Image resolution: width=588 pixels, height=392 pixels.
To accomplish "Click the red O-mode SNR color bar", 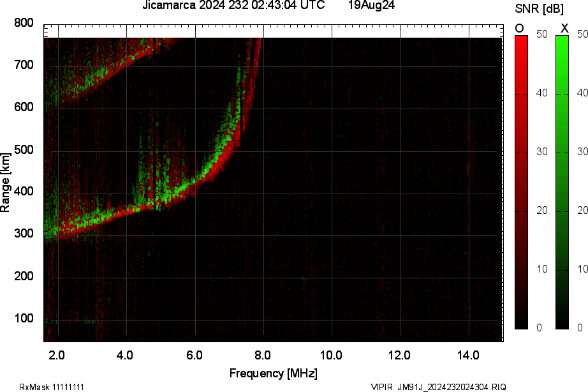I will point(521,182).
